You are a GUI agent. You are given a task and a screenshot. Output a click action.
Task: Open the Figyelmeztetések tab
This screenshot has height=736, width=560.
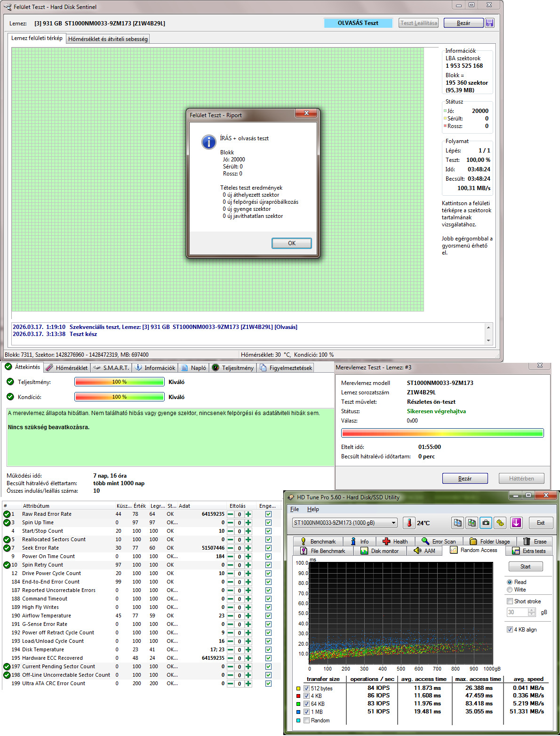coord(286,368)
